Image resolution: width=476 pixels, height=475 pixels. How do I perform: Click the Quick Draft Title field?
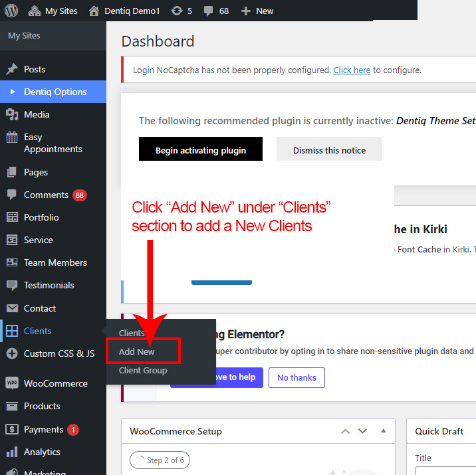pyautogui.click(x=445, y=470)
